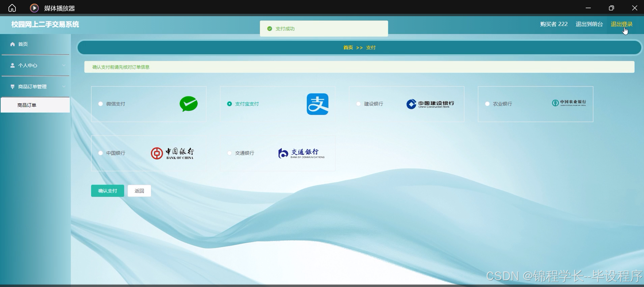Click the 购买者 222 user label
Viewport: 644px width, 287px height.
tap(554, 24)
